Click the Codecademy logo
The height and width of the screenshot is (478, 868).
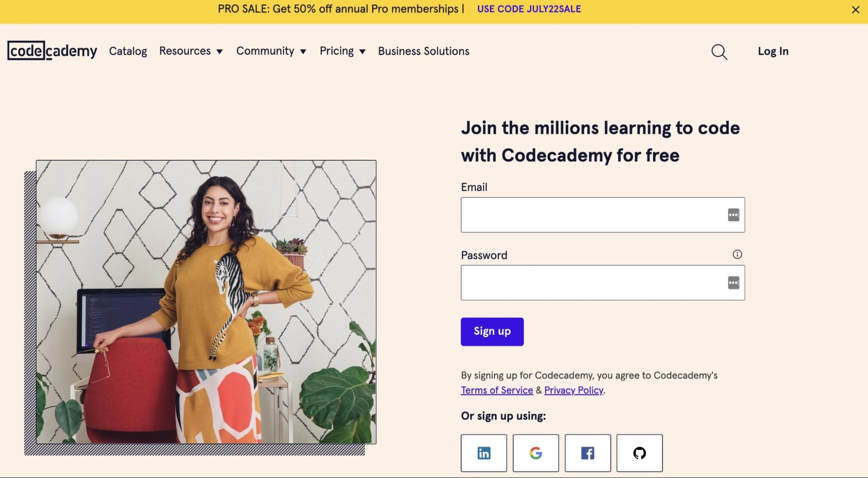click(52, 51)
